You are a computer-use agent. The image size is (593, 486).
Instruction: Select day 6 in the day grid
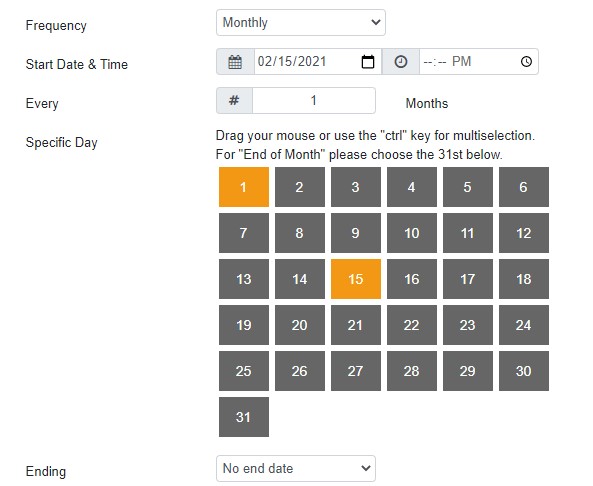523,187
